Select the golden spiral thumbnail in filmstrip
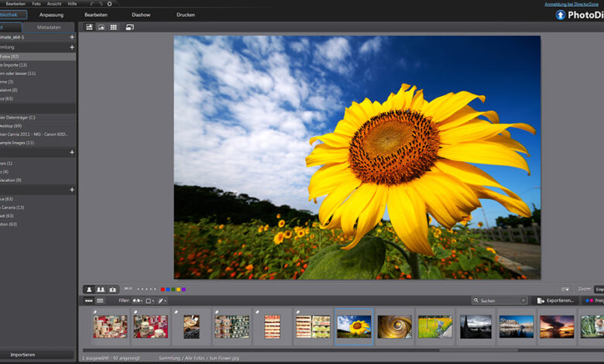The image size is (604, 364). [x=393, y=326]
